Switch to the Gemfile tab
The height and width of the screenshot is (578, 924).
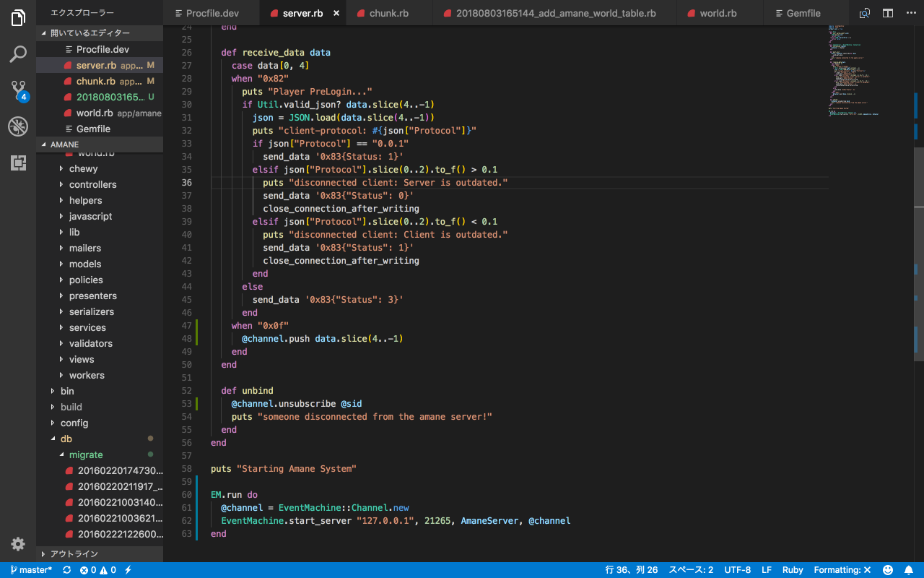click(x=803, y=13)
